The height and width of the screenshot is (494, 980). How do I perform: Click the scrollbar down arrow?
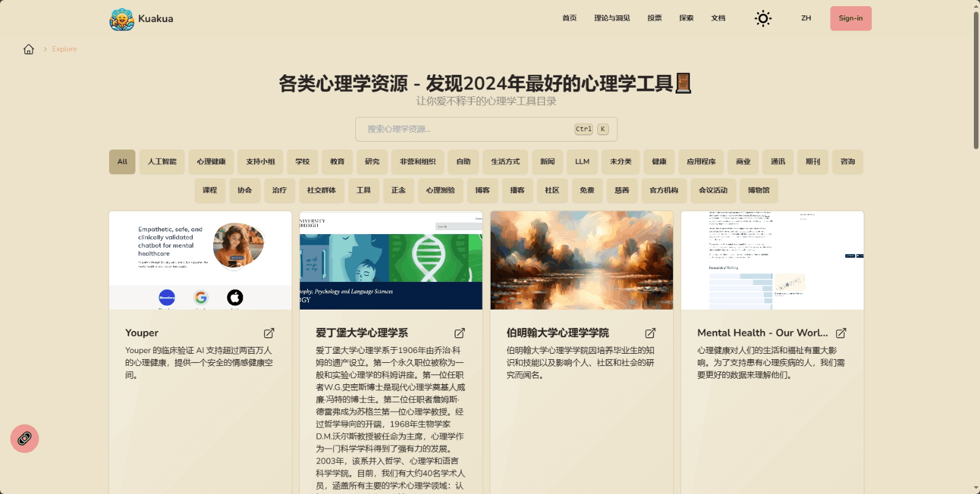[976, 488]
